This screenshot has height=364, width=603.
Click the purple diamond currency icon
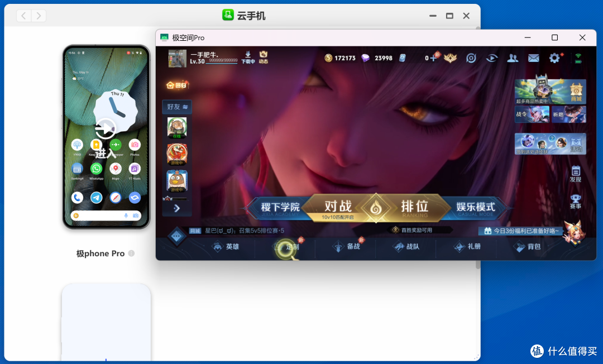[x=365, y=58]
